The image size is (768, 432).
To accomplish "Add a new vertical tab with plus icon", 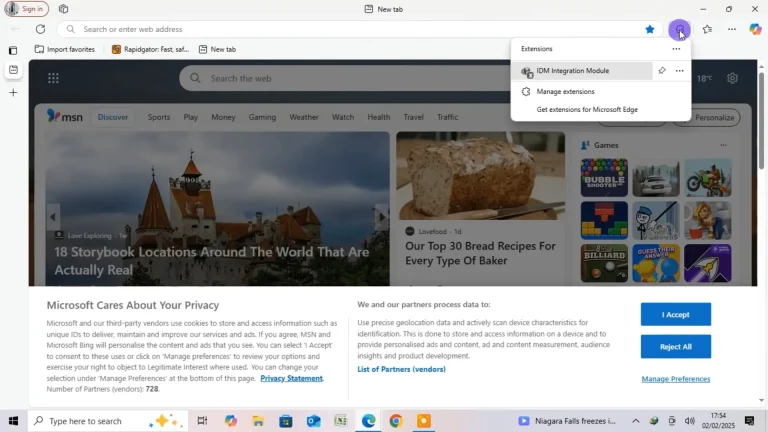I will click(13, 92).
